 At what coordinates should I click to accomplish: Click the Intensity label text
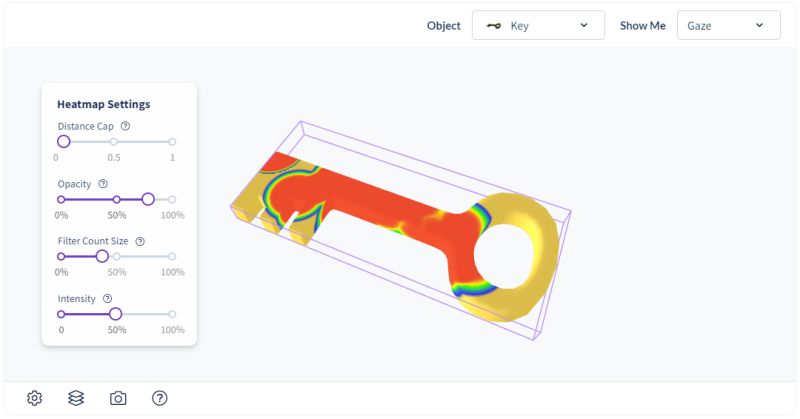pos(77,299)
